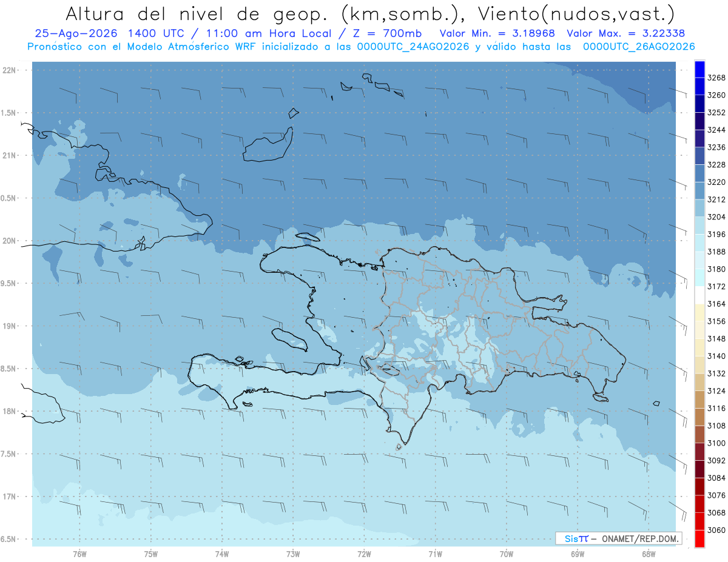Click the '70W' longitude label

(507, 554)
